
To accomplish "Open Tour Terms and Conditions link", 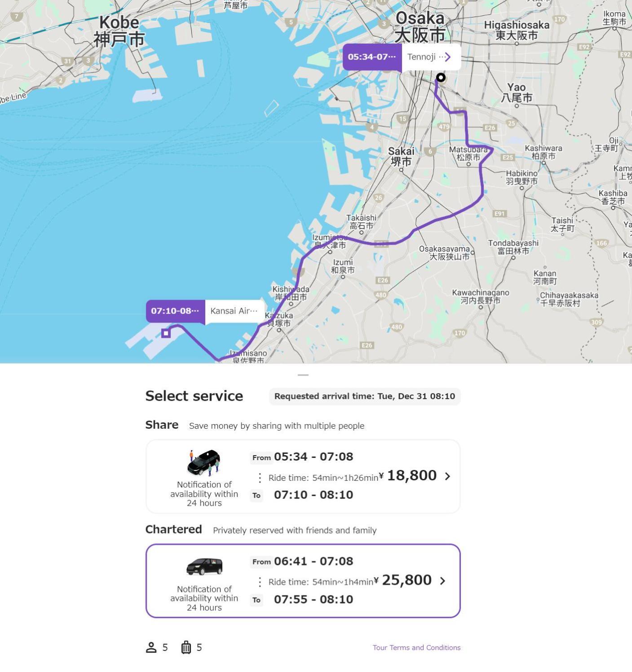I will pos(416,647).
